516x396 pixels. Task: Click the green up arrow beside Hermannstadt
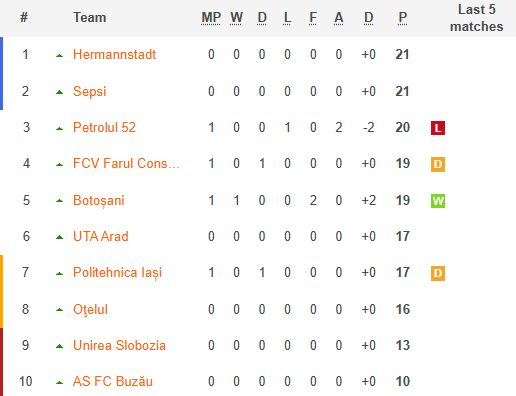(x=59, y=56)
